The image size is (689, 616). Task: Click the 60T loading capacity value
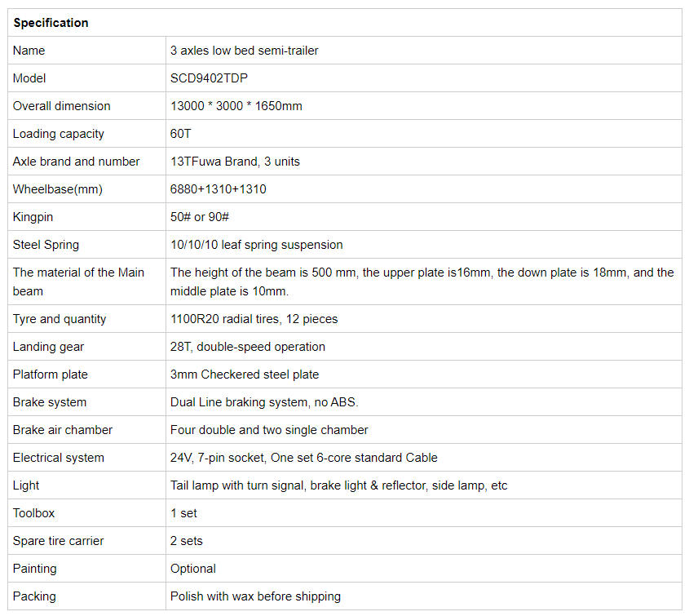(181, 134)
